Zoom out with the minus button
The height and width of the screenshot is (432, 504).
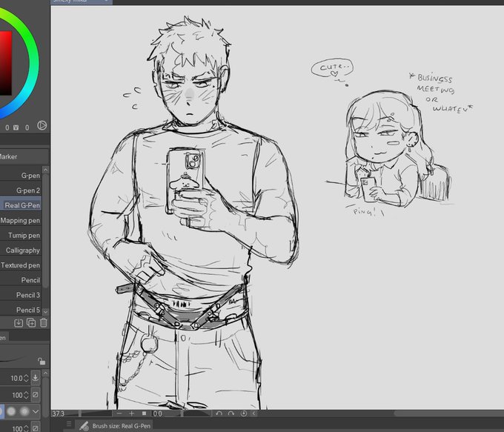[x=119, y=413]
